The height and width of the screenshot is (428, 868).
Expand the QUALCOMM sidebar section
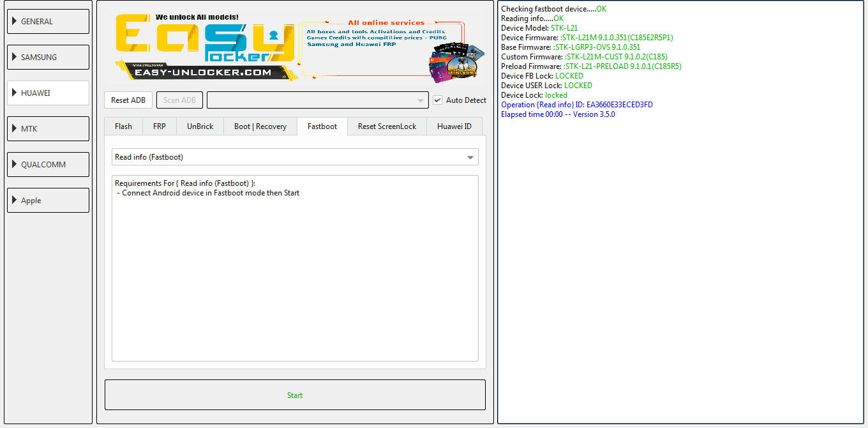pos(48,164)
